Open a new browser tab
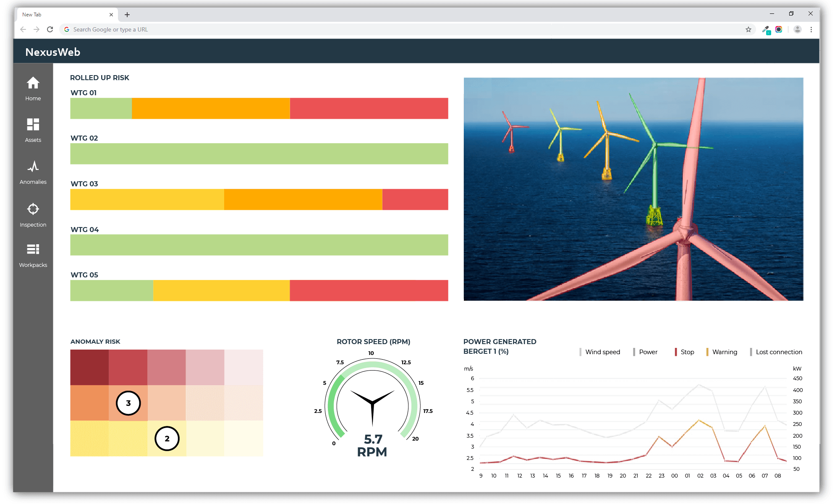The width and height of the screenshot is (840, 504). click(x=127, y=15)
